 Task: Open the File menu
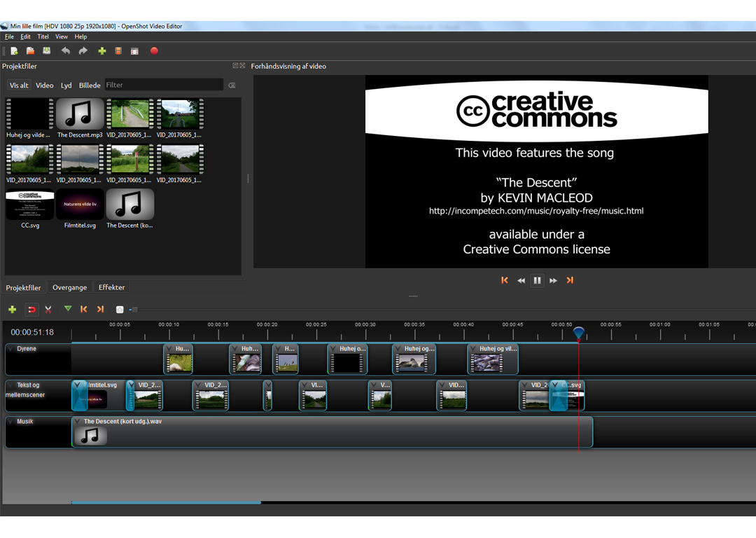pos(9,36)
